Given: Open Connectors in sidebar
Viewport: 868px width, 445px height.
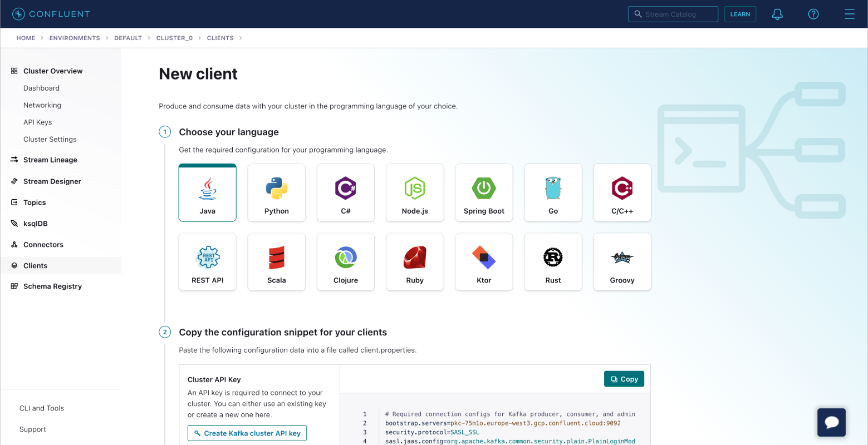Looking at the screenshot, I should coord(43,245).
